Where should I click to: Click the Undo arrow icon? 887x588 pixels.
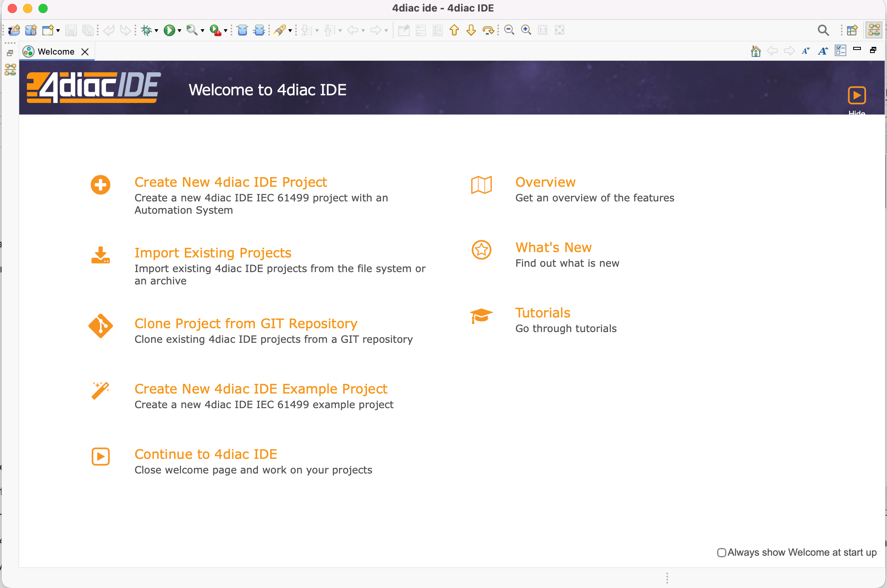(x=109, y=30)
